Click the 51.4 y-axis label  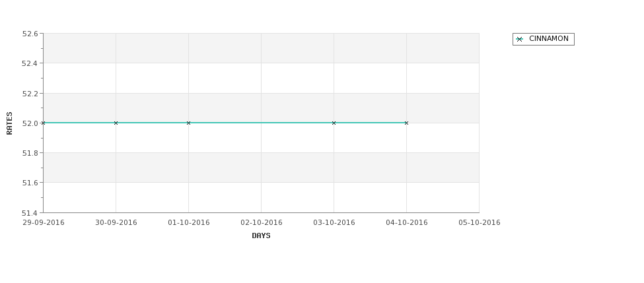pyautogui.click(x=30, y=213)
